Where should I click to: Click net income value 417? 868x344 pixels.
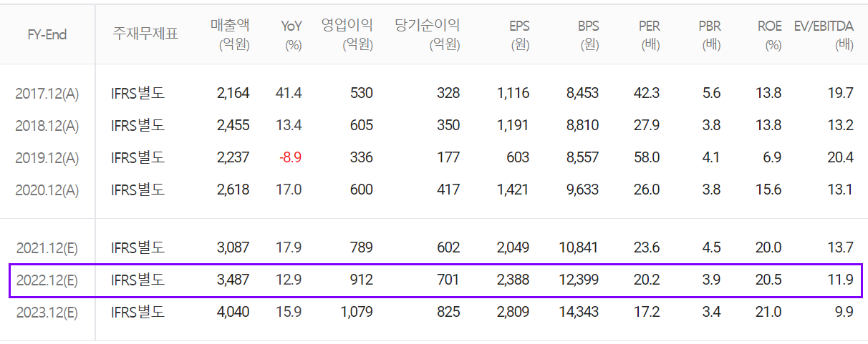coord(448,190)
